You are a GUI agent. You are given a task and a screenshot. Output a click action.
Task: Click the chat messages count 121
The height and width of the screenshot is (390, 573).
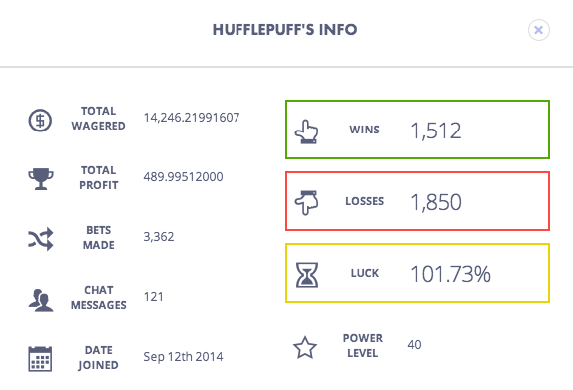(153, 296)
